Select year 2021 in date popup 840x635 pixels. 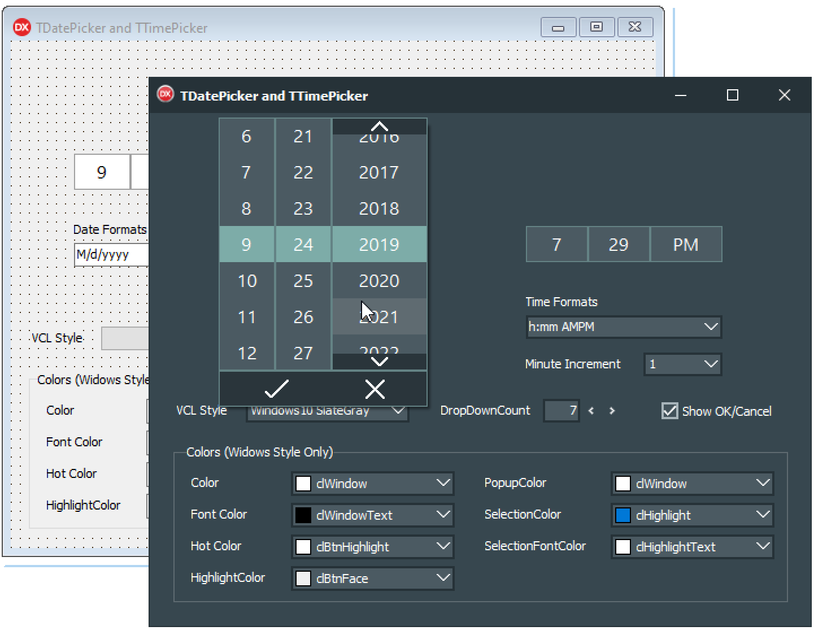[380, 317]
